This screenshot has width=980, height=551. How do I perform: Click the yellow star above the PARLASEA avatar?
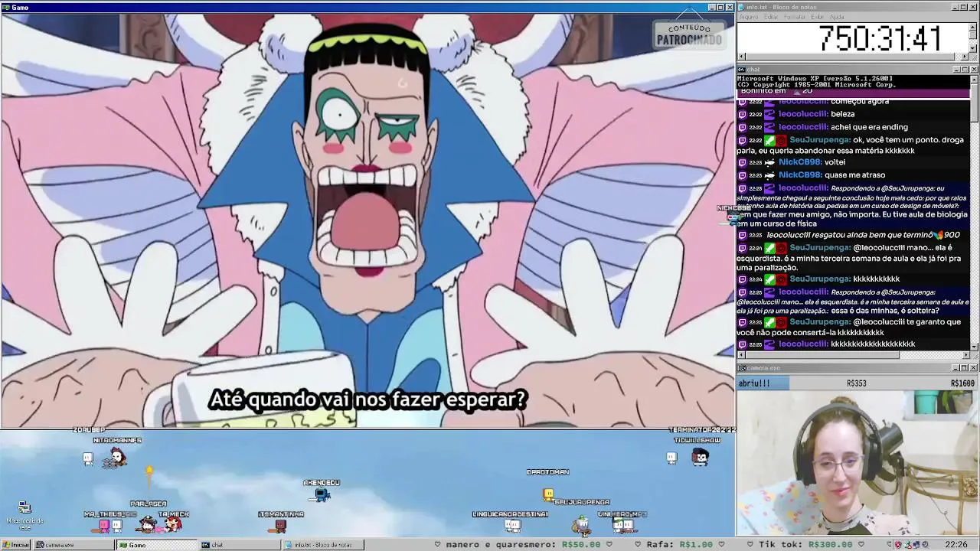[x=149, y=471]
